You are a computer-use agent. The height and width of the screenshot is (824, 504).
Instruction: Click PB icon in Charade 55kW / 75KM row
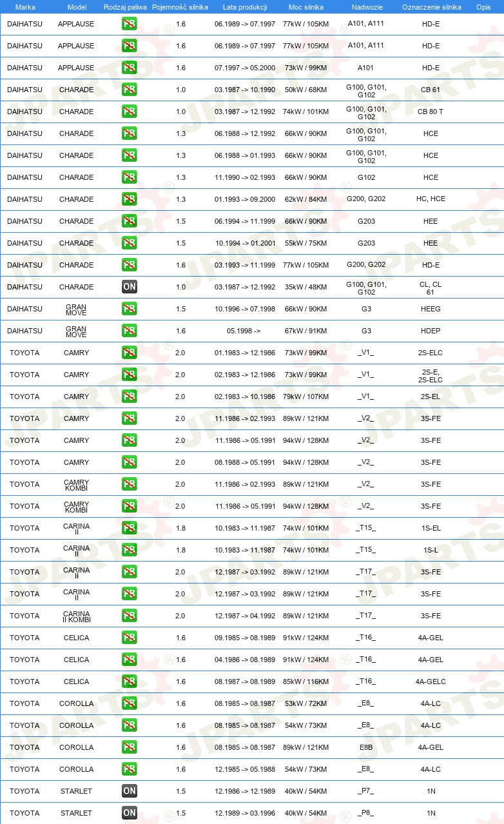[x=129, y=243]
